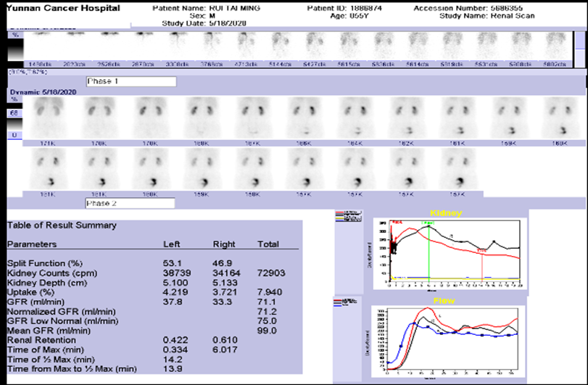Click Time from Max to ½ Max value 13.9

click(x=173, y=369)
